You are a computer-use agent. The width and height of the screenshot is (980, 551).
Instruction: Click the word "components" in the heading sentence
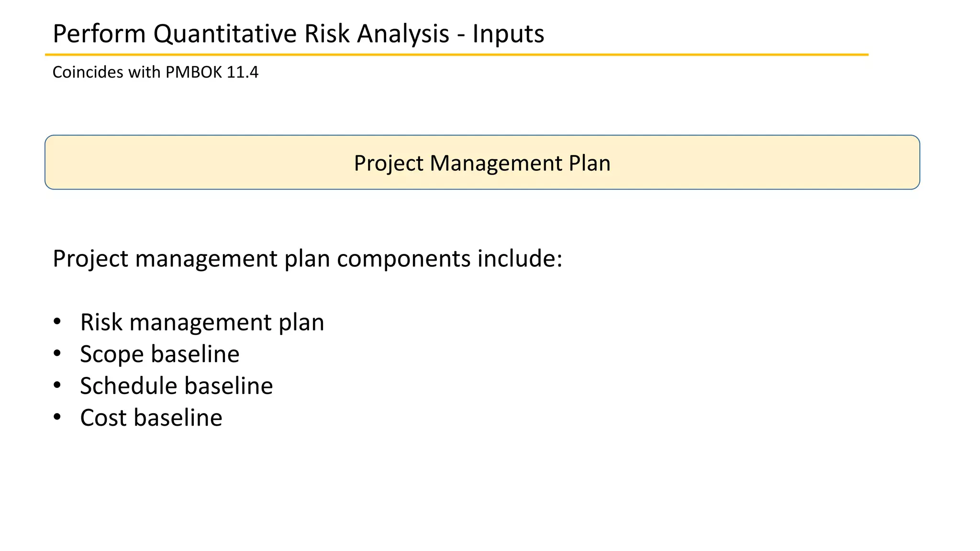[x=404, y=259]
